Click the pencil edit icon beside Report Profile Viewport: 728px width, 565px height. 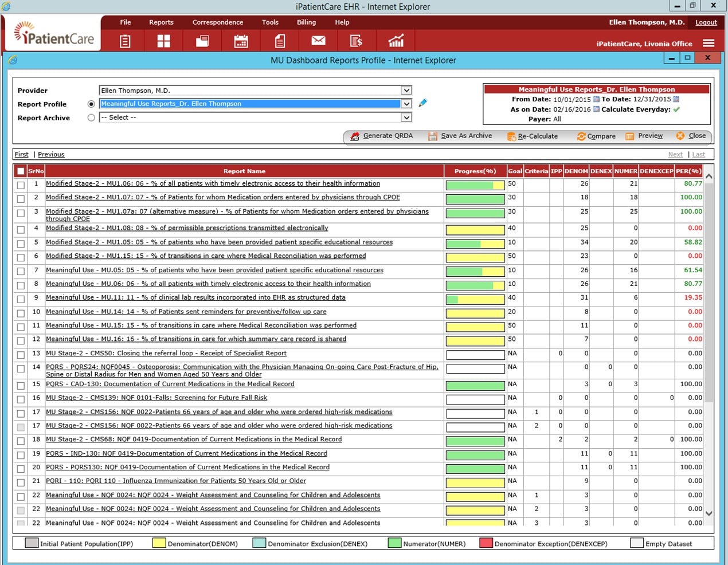coord(423,103)
